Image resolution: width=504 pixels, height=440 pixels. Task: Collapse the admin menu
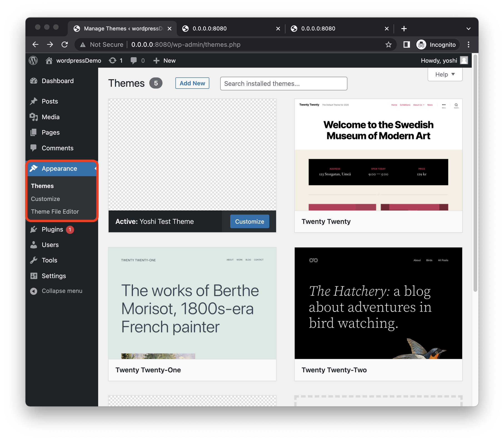(x=56, y=291)
